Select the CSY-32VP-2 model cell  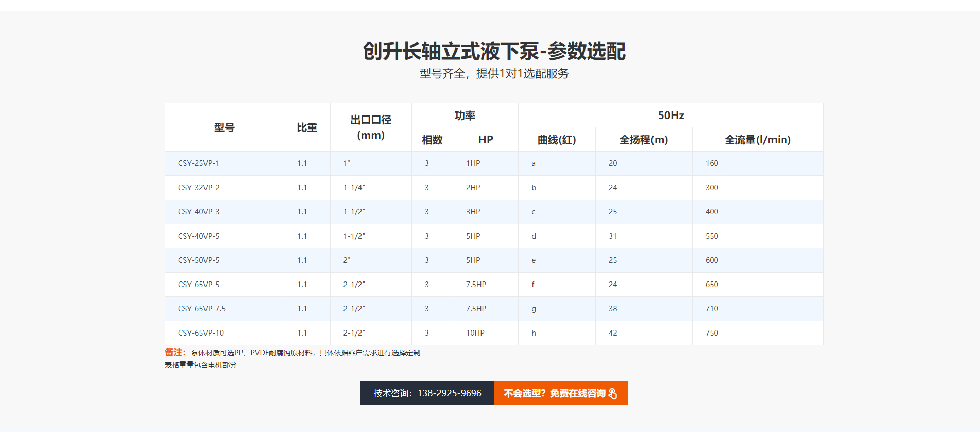click(x=199, y=188)
